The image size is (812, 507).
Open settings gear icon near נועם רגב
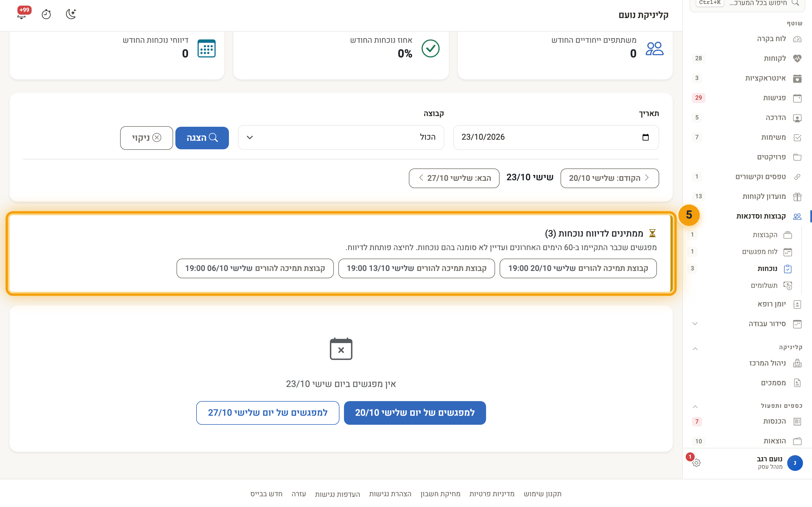coord(696,463)
